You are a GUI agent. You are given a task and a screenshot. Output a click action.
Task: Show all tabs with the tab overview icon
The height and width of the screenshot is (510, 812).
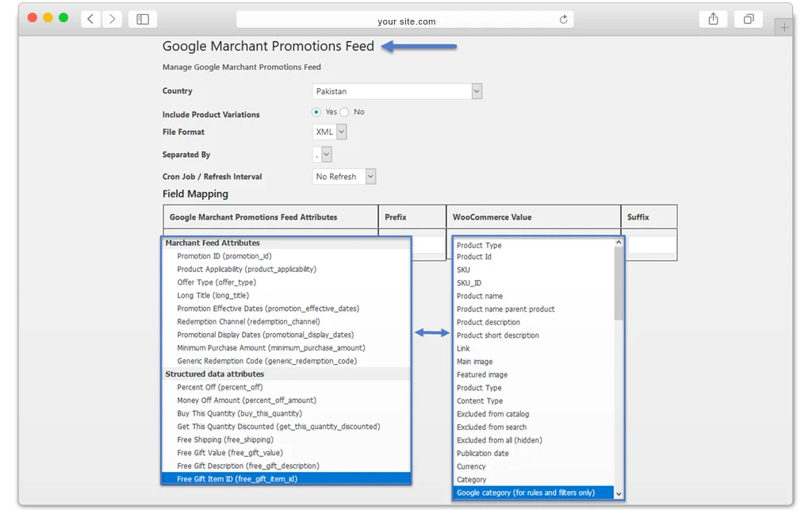point(749,19)
